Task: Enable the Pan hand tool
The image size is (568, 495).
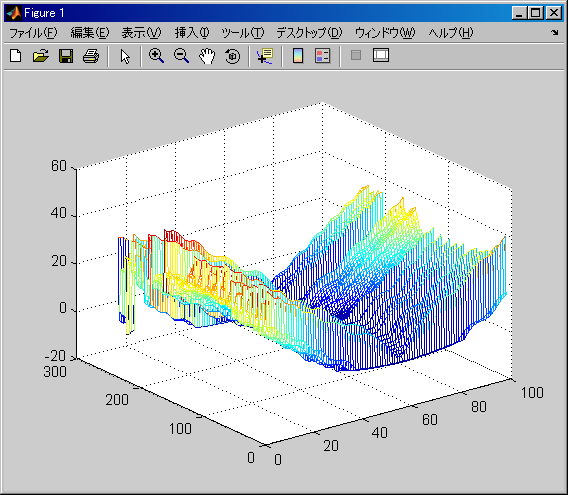Action: [x=207, y=57]
